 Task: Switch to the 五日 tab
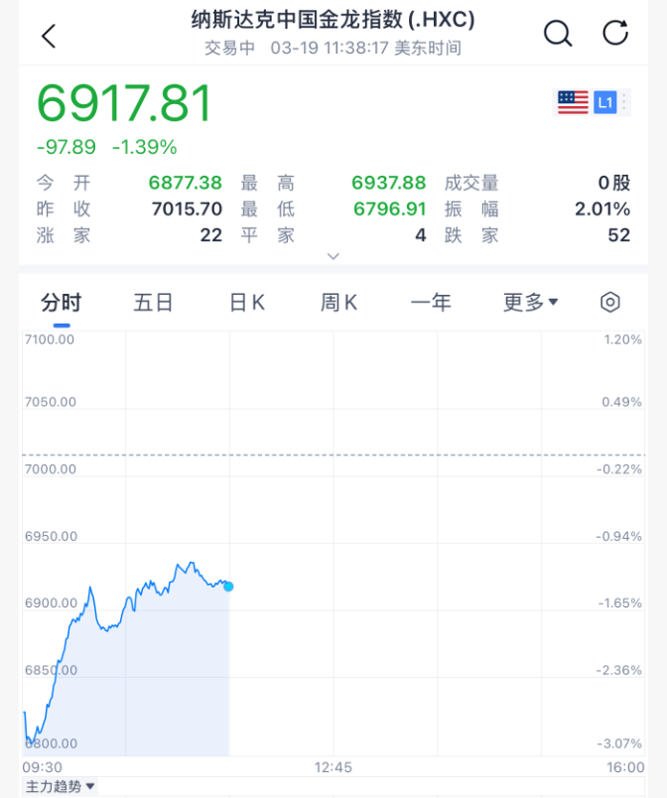[x=153, y=302]
